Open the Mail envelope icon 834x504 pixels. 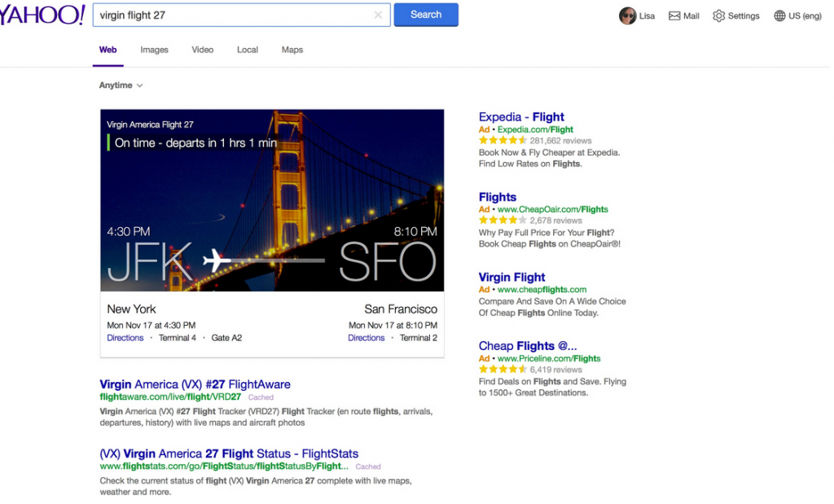[x=674, y=16]
